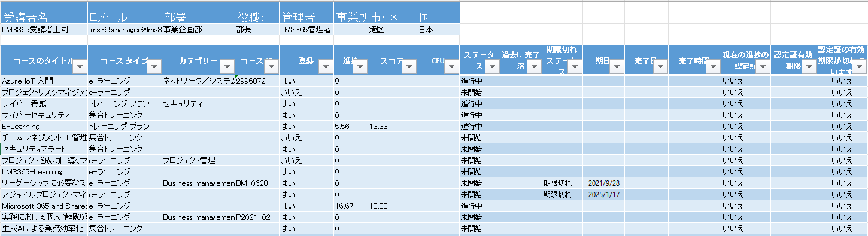
Task: Select the チームマネジメント 1 course title cell
Action: 44,137
